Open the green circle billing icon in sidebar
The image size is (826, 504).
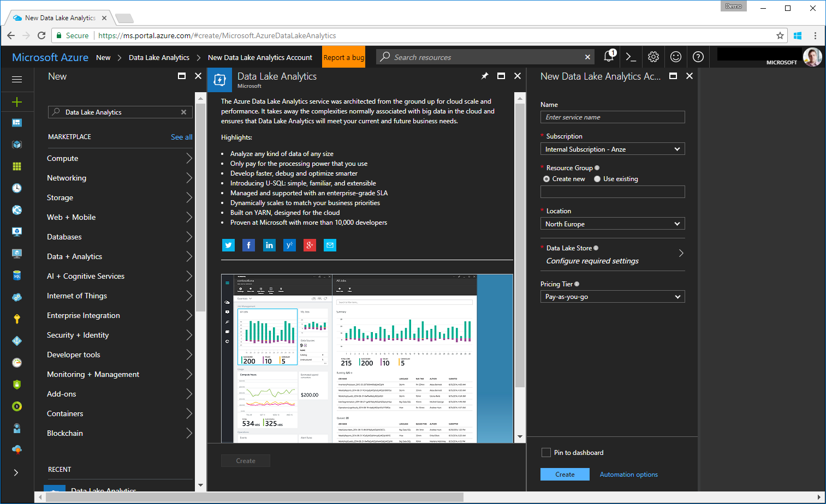point(17,406)
